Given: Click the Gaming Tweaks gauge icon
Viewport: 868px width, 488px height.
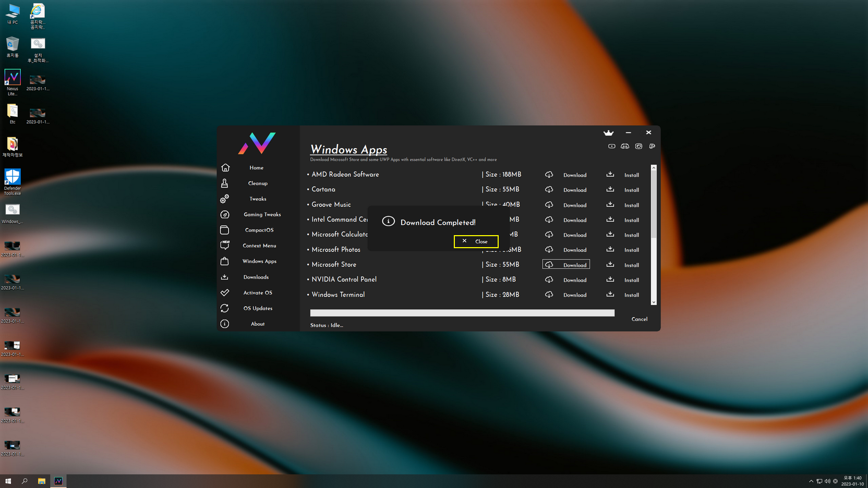Looking at the screenshot, I should point(225,214).
